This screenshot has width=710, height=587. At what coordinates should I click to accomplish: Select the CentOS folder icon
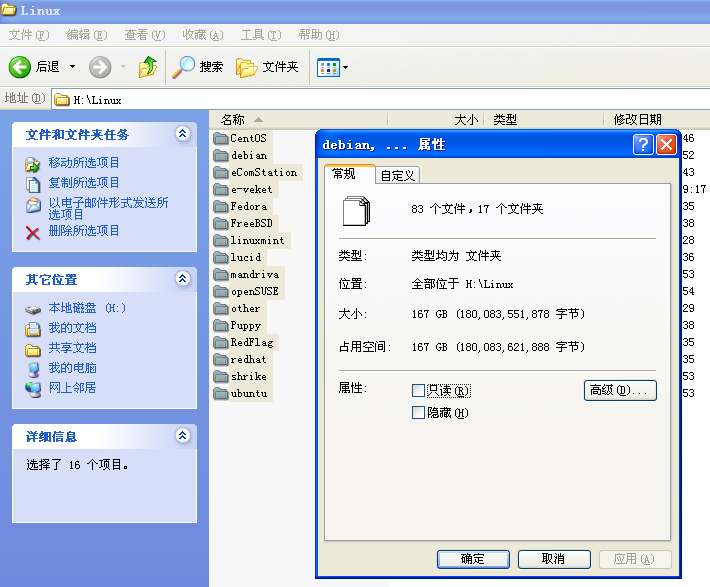[221, 138]
